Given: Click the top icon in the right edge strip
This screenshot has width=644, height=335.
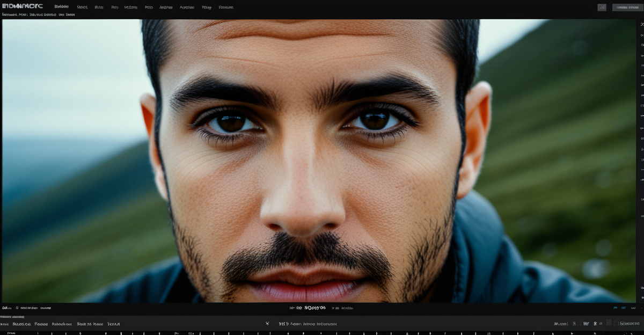Looking at the screenshot, I should point(641,25).
